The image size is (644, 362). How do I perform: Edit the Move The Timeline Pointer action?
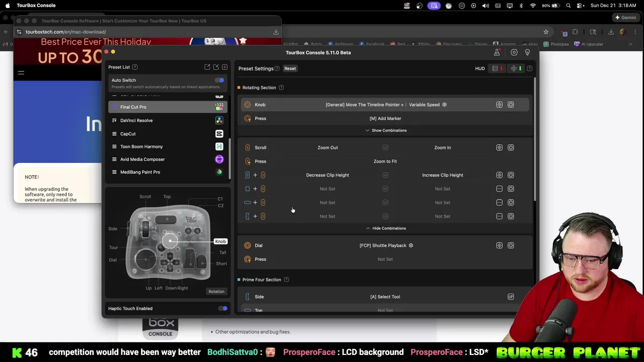(382, 105)
